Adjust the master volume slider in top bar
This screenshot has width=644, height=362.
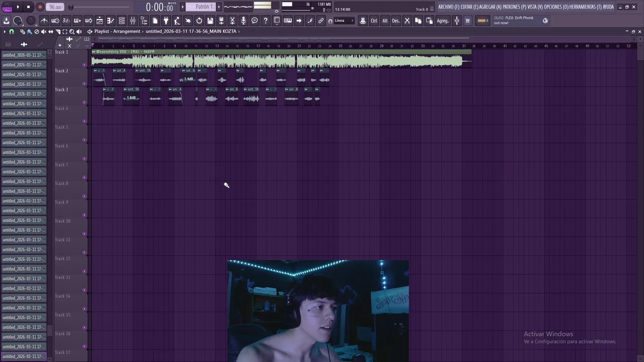(101, 7)
